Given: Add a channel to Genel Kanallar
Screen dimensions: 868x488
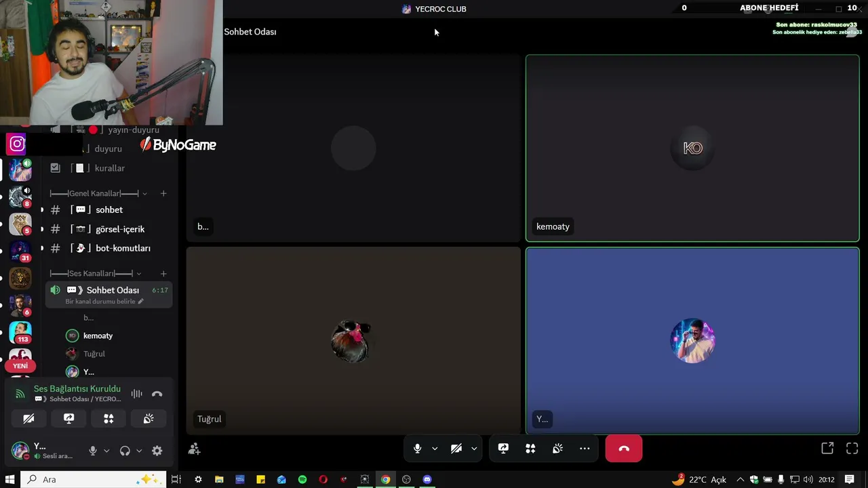Looking at the screenshot, I should pyautogui.click(x=163, y=194).
